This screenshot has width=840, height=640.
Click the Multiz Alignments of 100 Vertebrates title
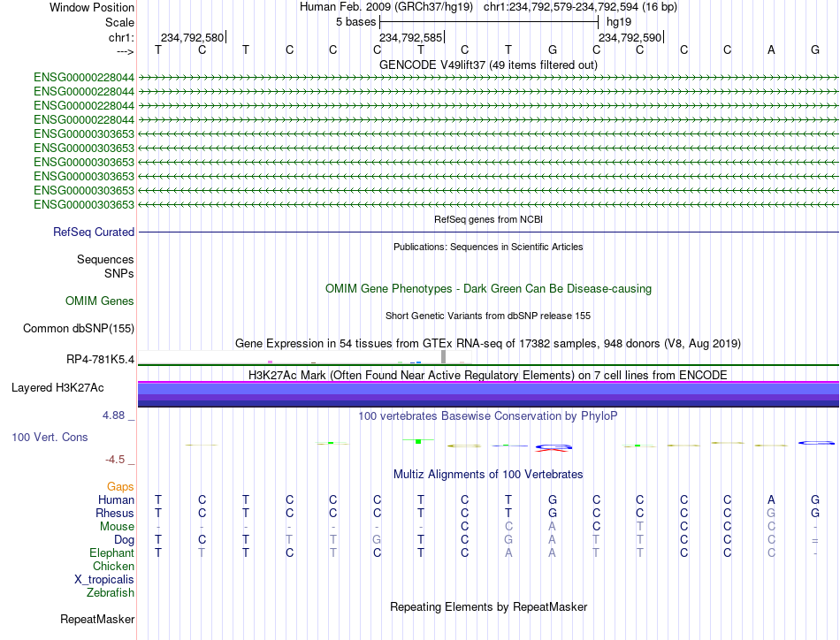(488, 474)
